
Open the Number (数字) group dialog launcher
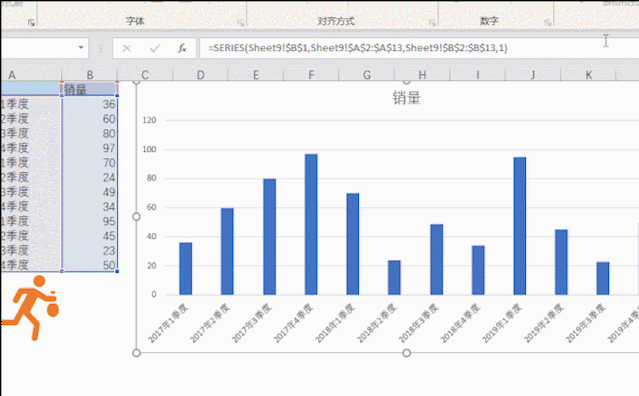(548, 23)
